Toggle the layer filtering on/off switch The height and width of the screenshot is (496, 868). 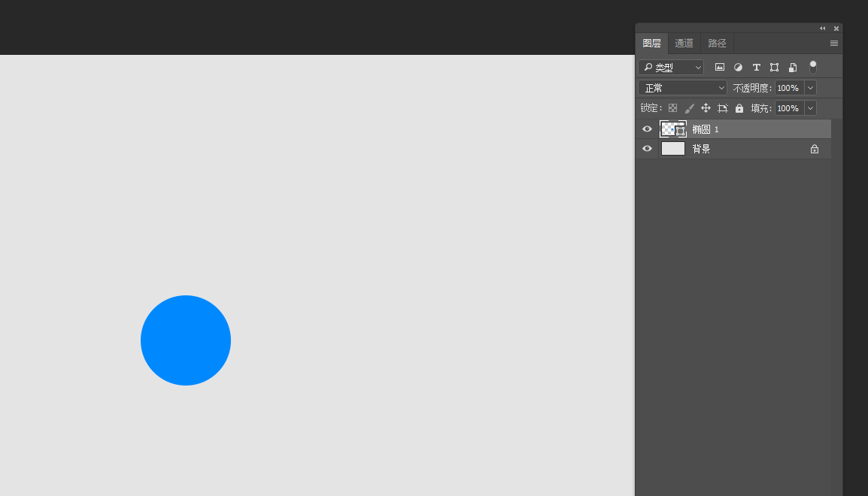[x=812, y=67]
